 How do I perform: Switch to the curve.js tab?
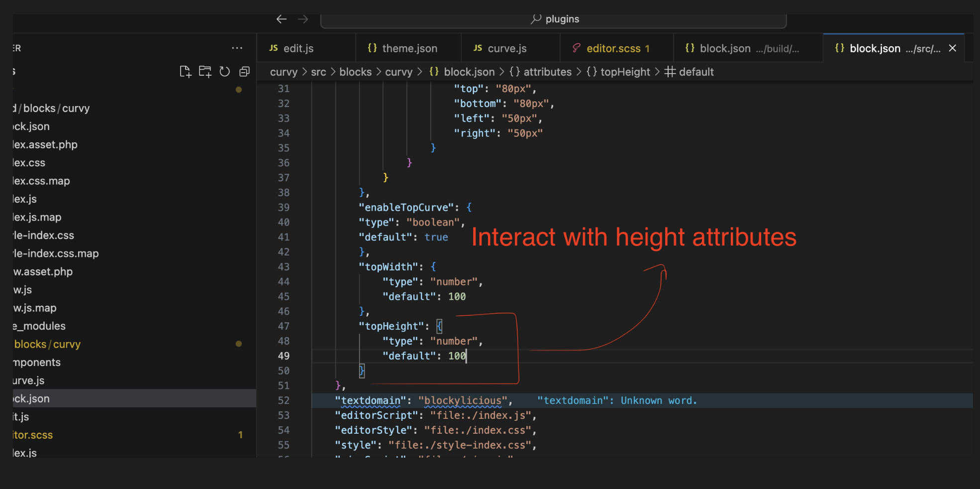pos(510,48)
